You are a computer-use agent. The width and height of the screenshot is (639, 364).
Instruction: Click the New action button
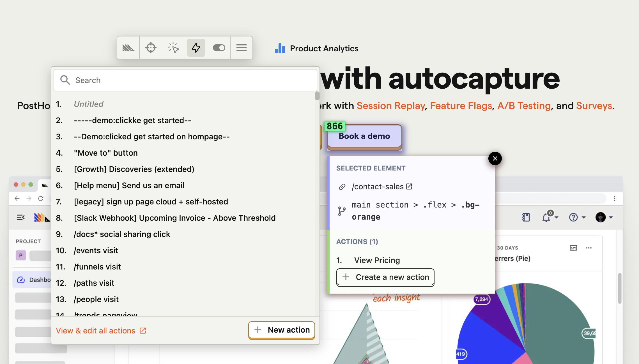(281, 330)
